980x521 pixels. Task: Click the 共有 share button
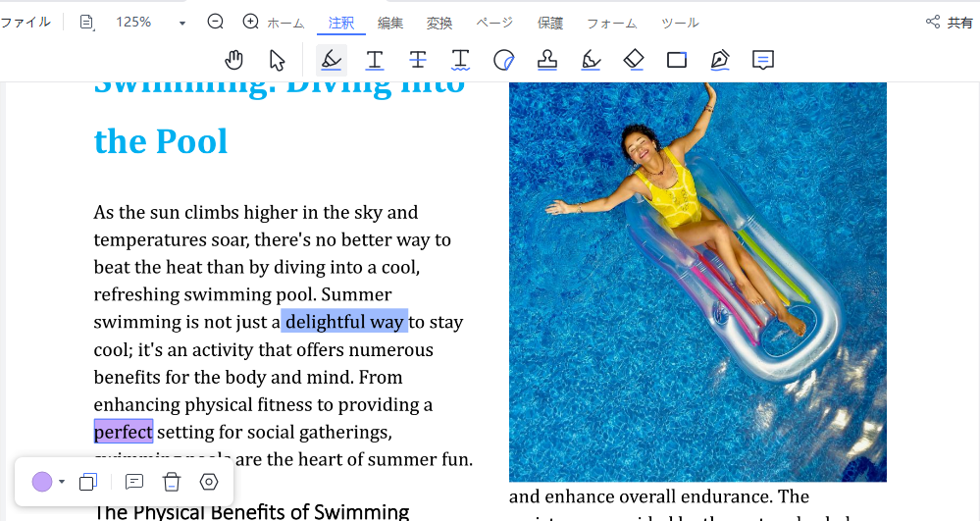(x=950, y=23)
